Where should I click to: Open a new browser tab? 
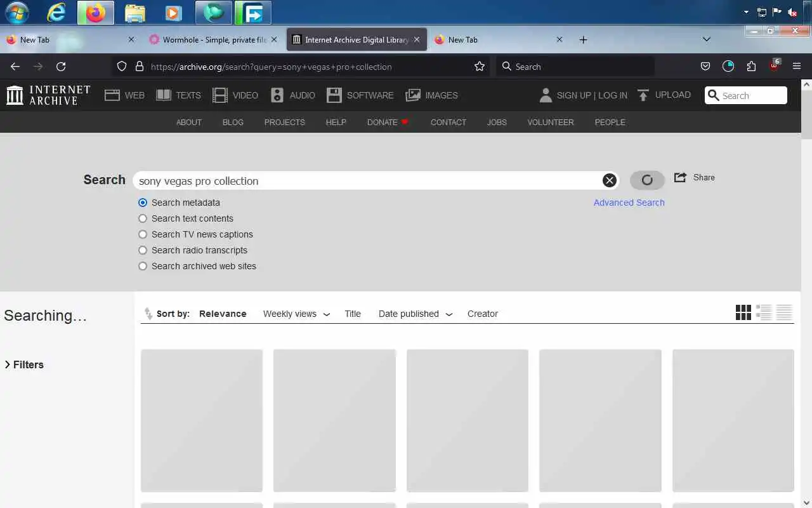pos(583,39)
